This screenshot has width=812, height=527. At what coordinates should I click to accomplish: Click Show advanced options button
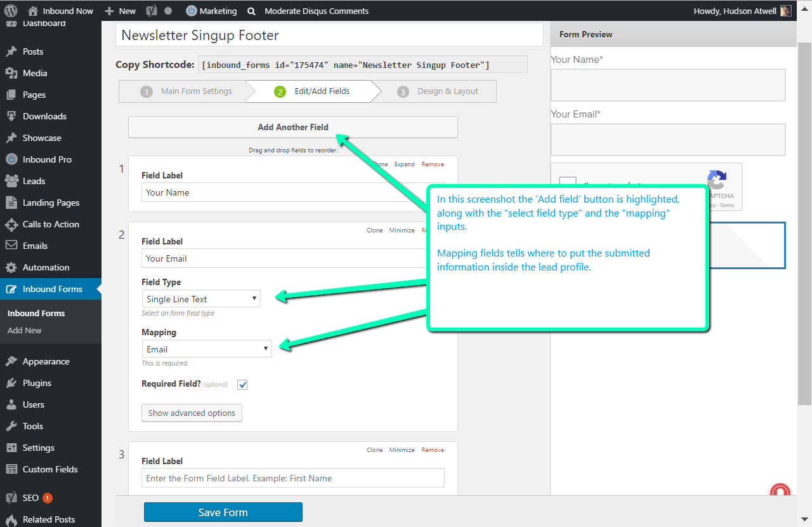pos(192,413)
